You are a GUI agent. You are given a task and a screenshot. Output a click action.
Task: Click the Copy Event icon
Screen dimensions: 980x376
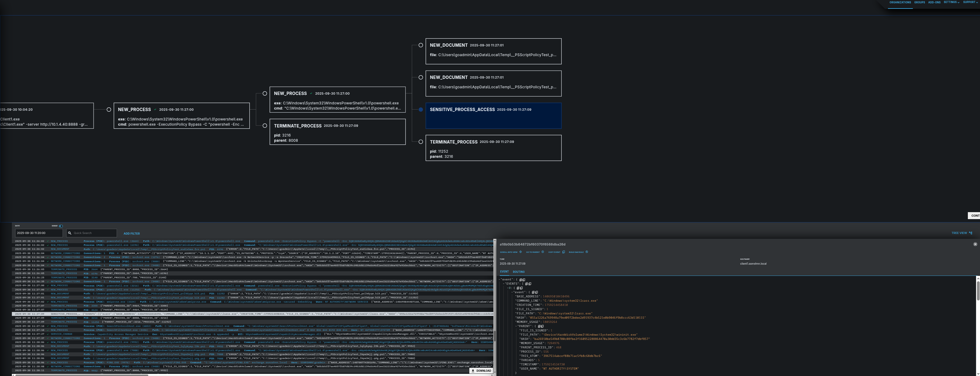[564, 252]
